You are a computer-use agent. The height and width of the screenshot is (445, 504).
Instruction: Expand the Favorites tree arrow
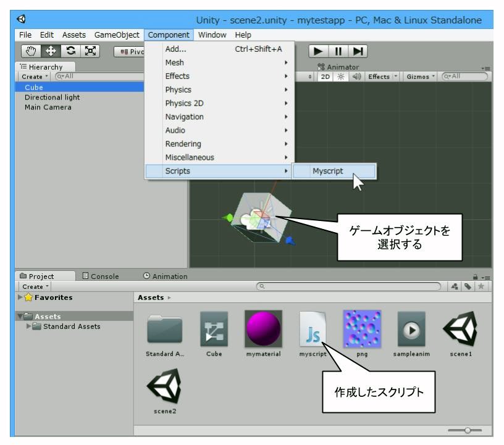(x=20, y=297)
